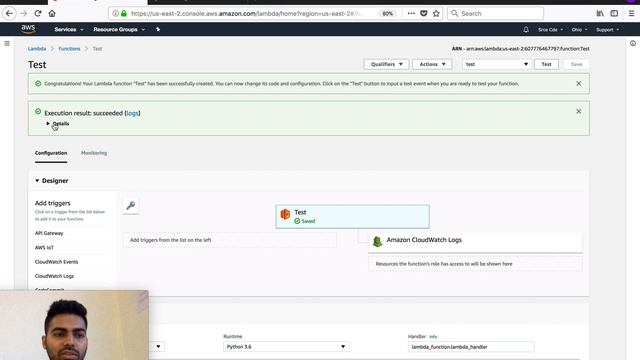Click the Handler Info link

click(433, 337)
